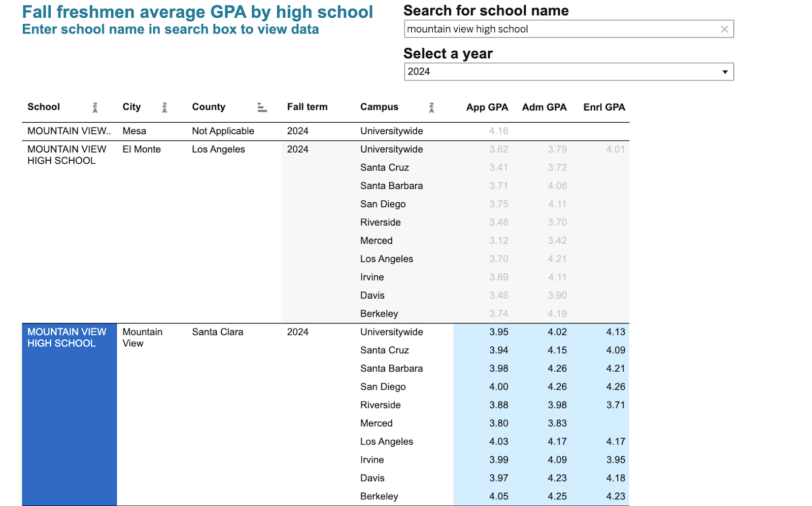Clear the school name search box

[x=724, y=29]
